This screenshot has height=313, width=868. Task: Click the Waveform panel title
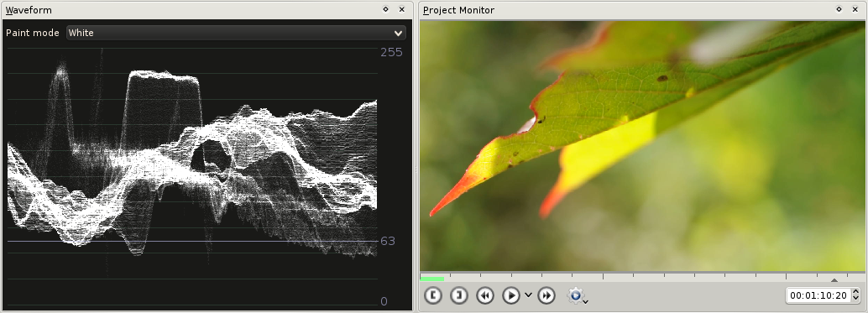coord(29,10)
